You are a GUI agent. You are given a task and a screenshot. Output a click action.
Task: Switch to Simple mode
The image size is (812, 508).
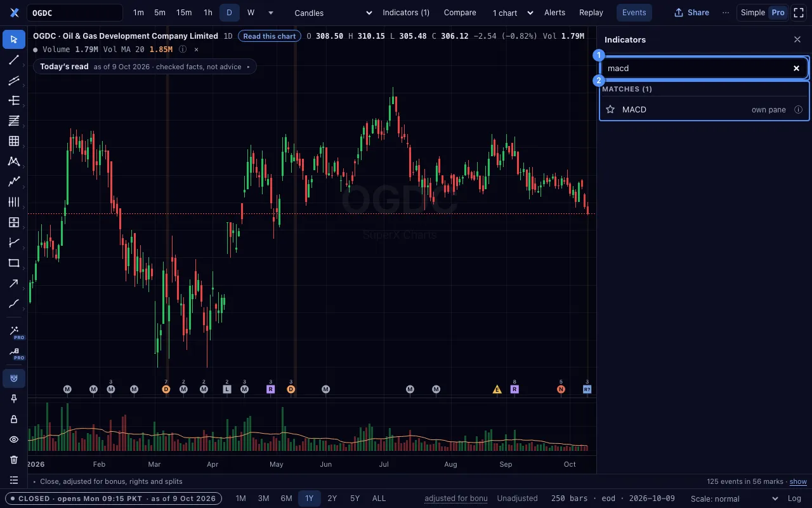click(753, 13)
